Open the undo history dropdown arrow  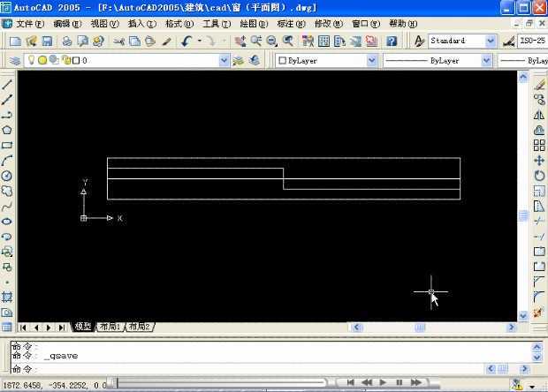click(199, 41)
